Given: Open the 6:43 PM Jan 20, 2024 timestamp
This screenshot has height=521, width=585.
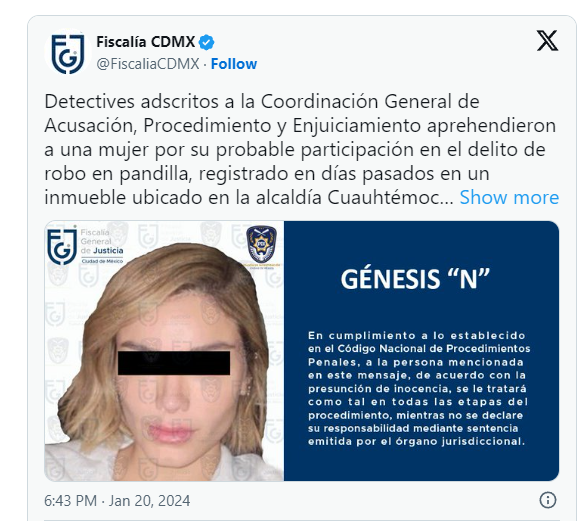Looking at the screenshot, I should (x=117, y=500).
